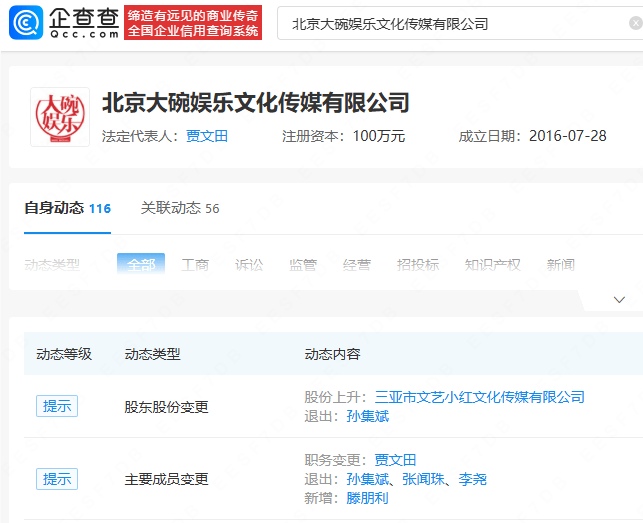Click the company title 北京大碗娱乐文化传媒有限公司
Viewport: 643px width, 523px height.
tap(256, 103)
